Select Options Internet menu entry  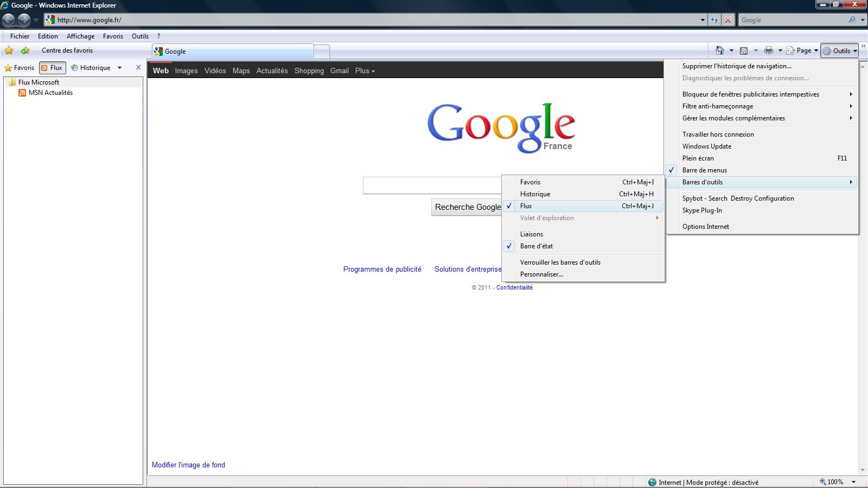762,227
